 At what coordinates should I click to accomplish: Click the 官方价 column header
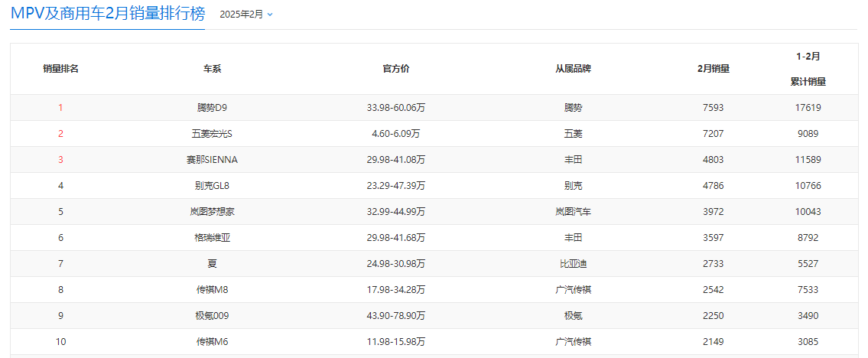(395, 69)
